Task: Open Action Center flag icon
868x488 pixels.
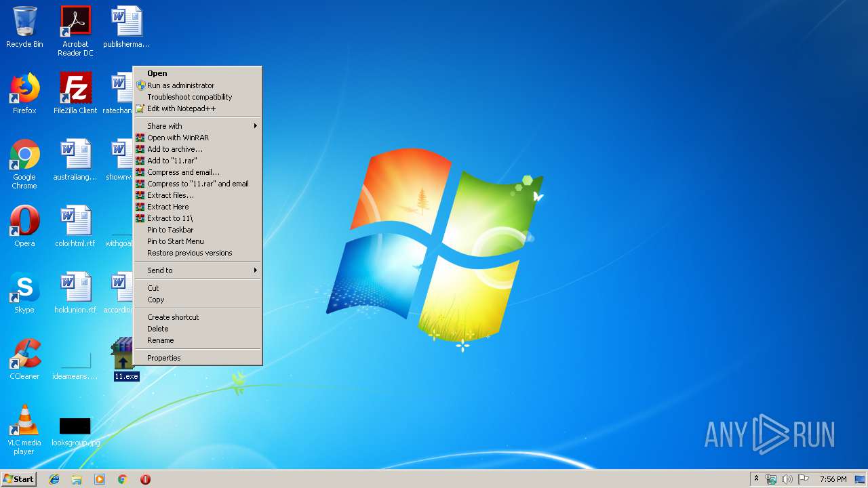Action: pos(804,479)
